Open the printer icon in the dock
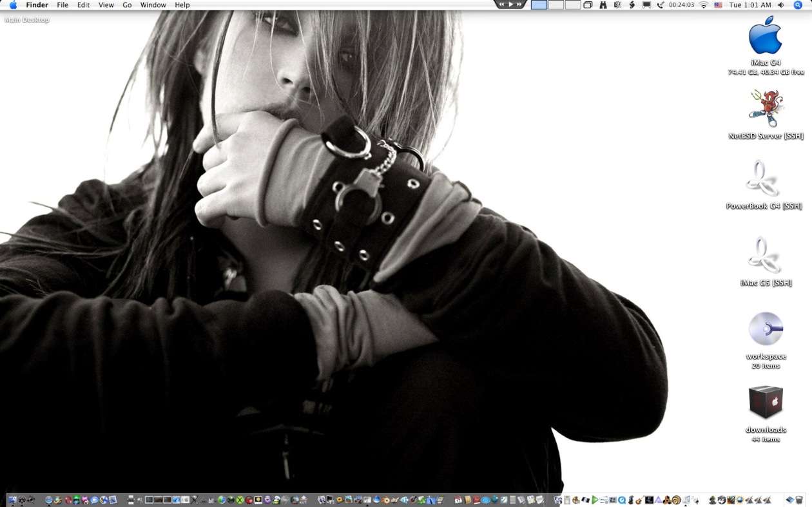Image resolution: width=812 pixels, height=507 pixels. (x=130, y=499)
